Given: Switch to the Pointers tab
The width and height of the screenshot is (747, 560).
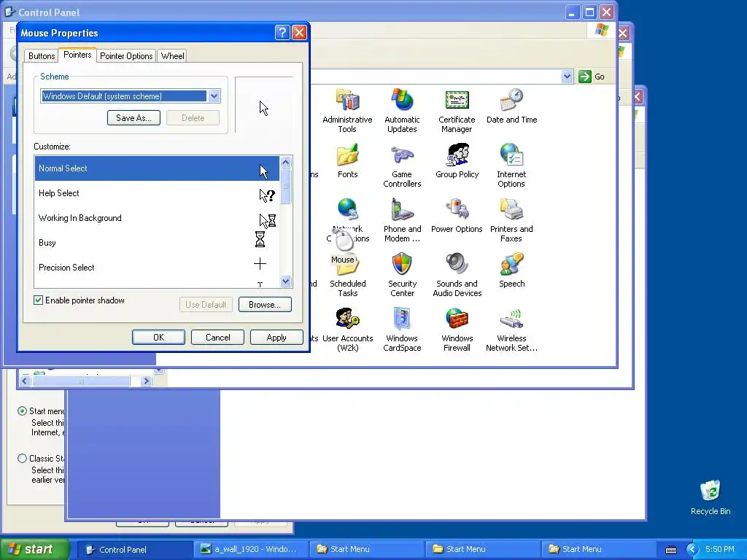Looking at the screenshot, I should [77, 55].
